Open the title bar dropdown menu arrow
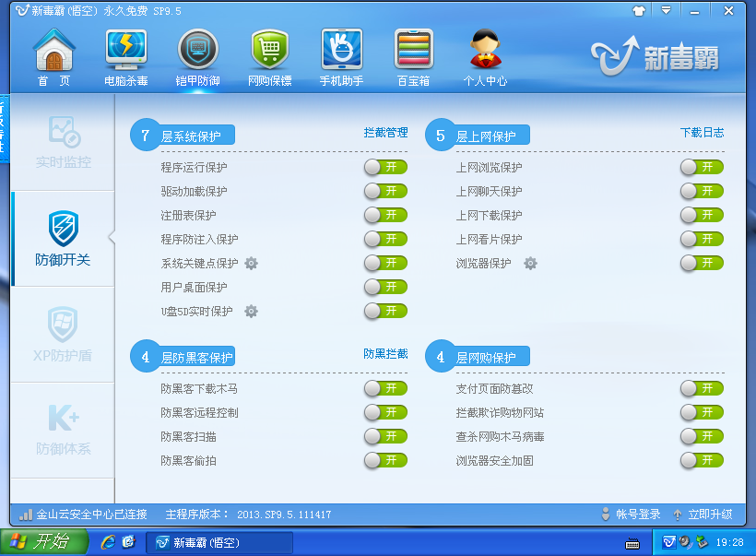Viewport: 756px width, 556px height. pyautogui.click(x=666, y=11)
